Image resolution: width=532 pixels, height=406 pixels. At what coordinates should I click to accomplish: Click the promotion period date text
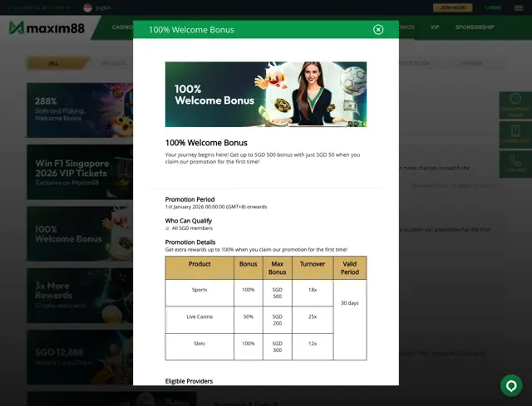(216, 207)
